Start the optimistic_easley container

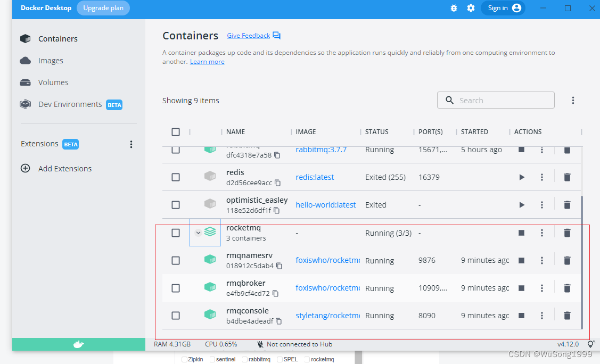click(521, 205)
